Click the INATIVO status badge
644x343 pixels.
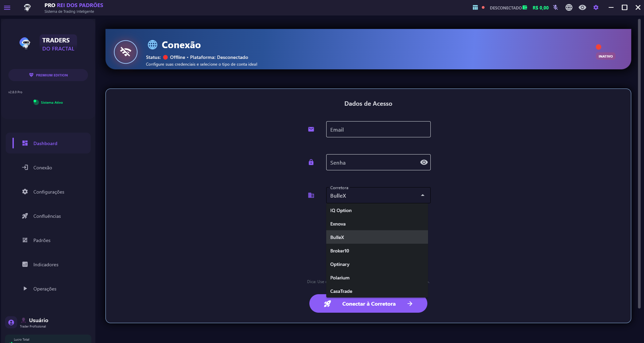605,56
